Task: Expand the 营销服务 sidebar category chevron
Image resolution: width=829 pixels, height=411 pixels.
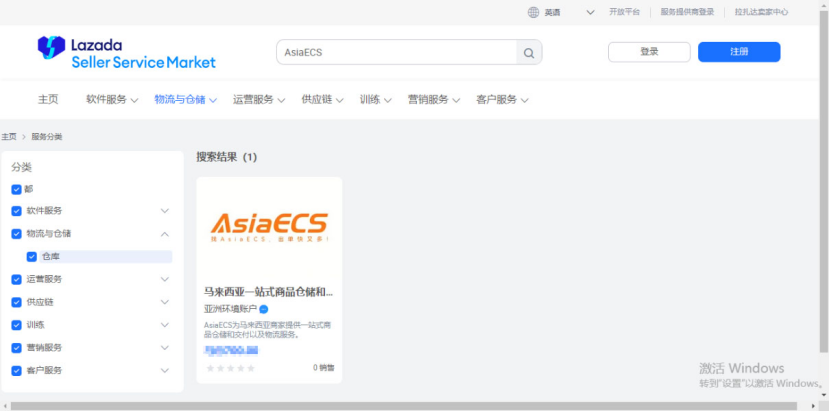Action: [165, 348]
